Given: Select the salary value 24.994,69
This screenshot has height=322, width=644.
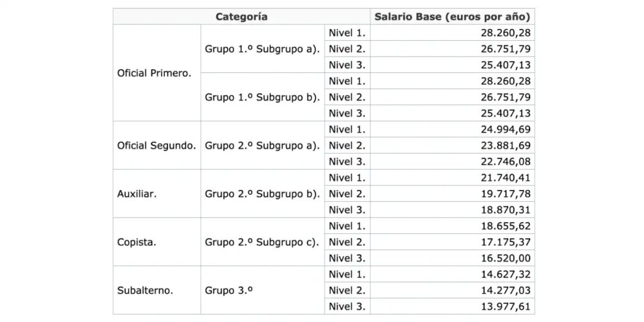Looking at the screenshot, I should [506, 130].
